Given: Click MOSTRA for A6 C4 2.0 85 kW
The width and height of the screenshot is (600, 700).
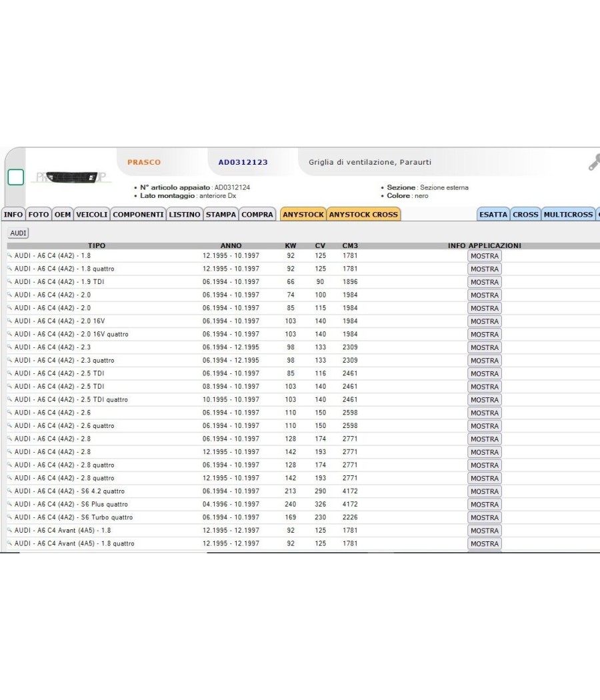Looking at the screenshot, I should 485,309.
